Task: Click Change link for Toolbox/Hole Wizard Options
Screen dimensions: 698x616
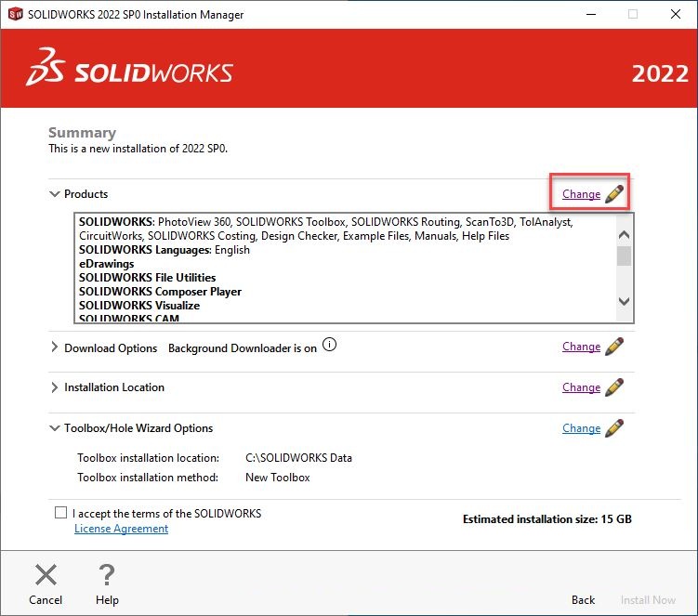Action: pyautogui.click(x=582, y=428)
